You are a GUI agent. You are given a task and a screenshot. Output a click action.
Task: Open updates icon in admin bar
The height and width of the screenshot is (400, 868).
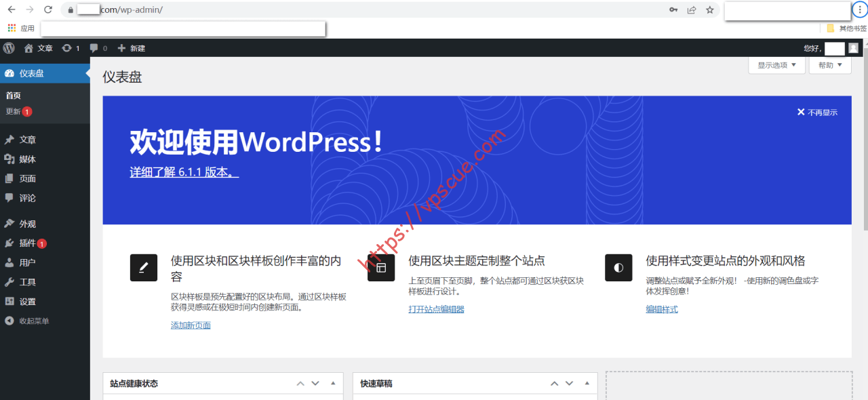[71, 48]
